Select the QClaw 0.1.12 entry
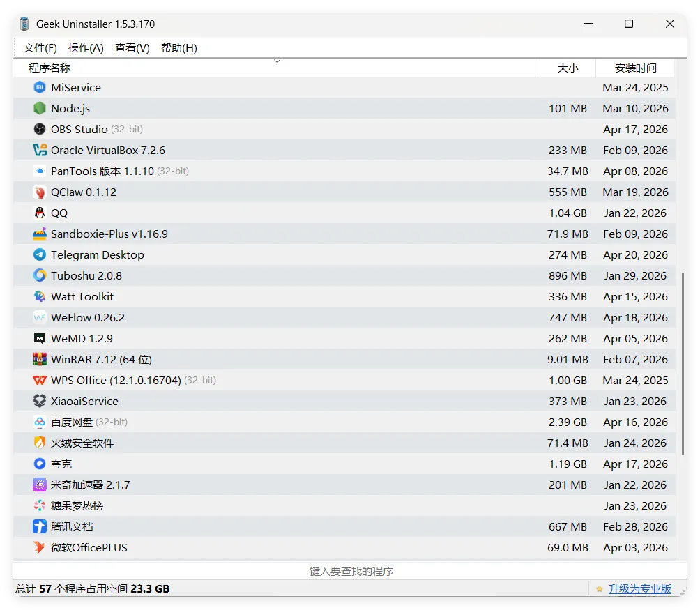The width and height of the screenshot is (700, 610). click(84, 192)
